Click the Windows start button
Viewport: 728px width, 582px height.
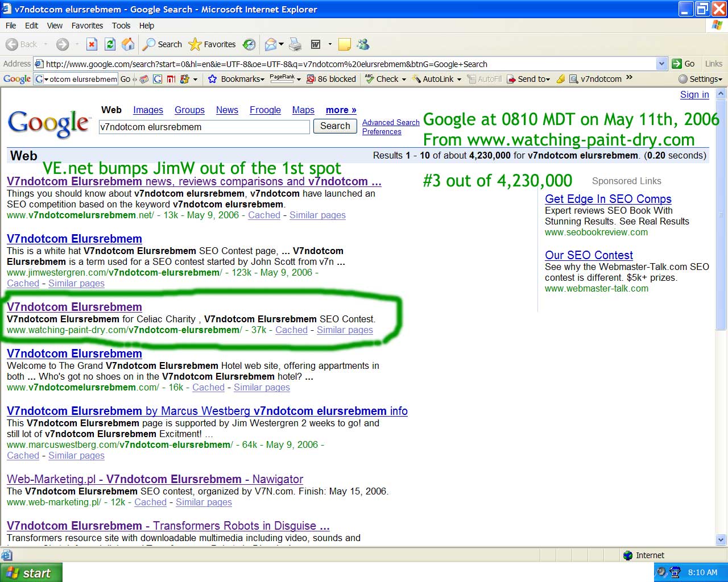coord(31,573)
